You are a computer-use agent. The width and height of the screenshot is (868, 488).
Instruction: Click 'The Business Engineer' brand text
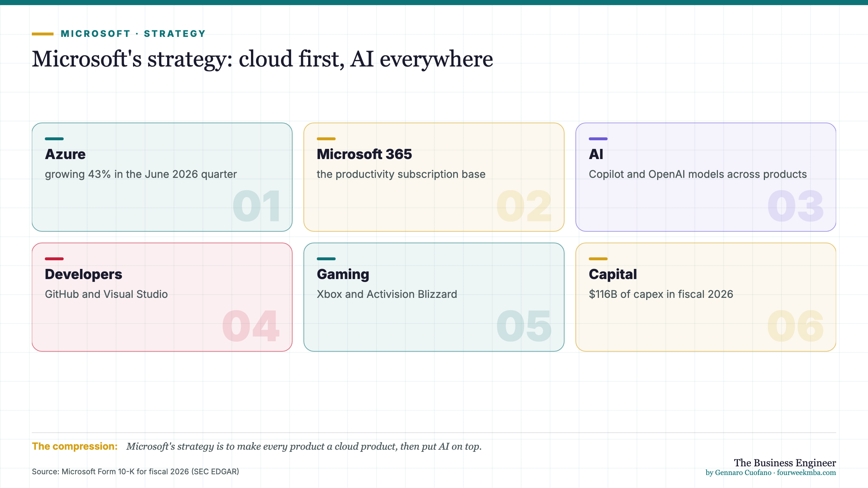[785, 463]
